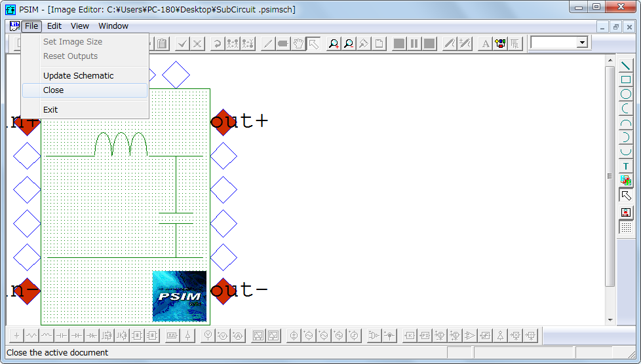Click the PI controller block icon

pyautogui.click(x=425, y=335)
